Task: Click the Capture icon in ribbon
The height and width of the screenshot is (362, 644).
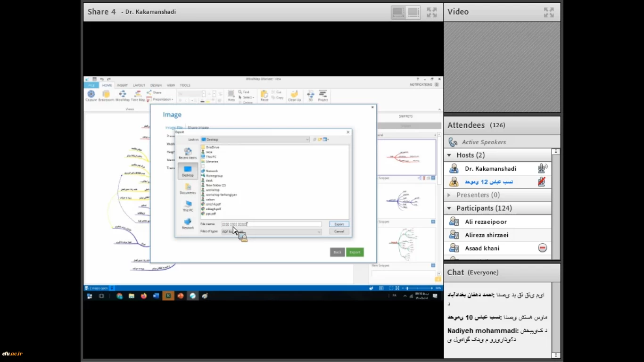Action: [x=91, y=95]
